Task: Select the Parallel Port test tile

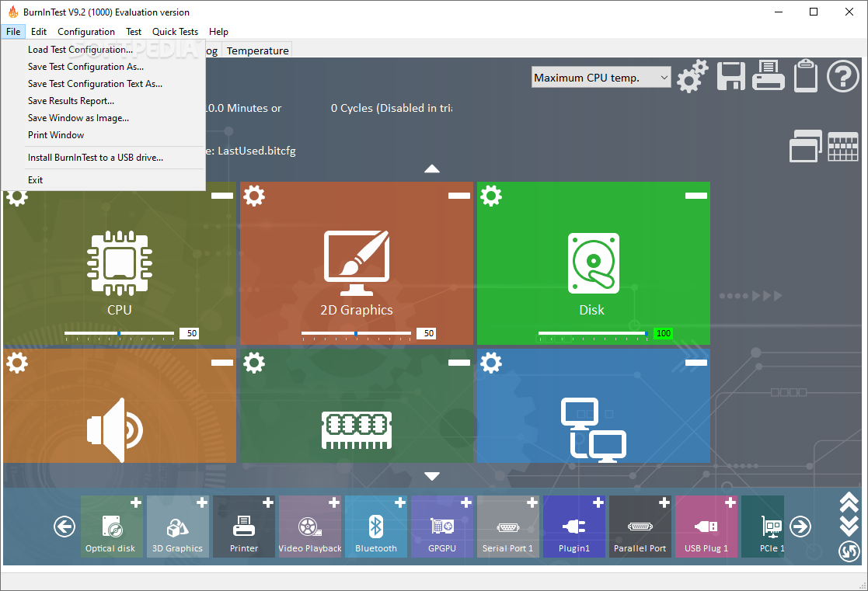Action: coord(640,527)
